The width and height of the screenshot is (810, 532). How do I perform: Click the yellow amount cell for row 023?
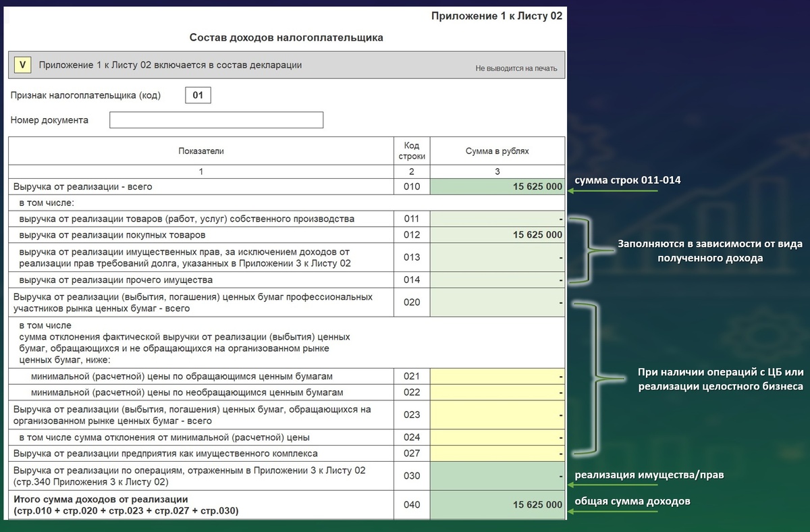[497, 415]
